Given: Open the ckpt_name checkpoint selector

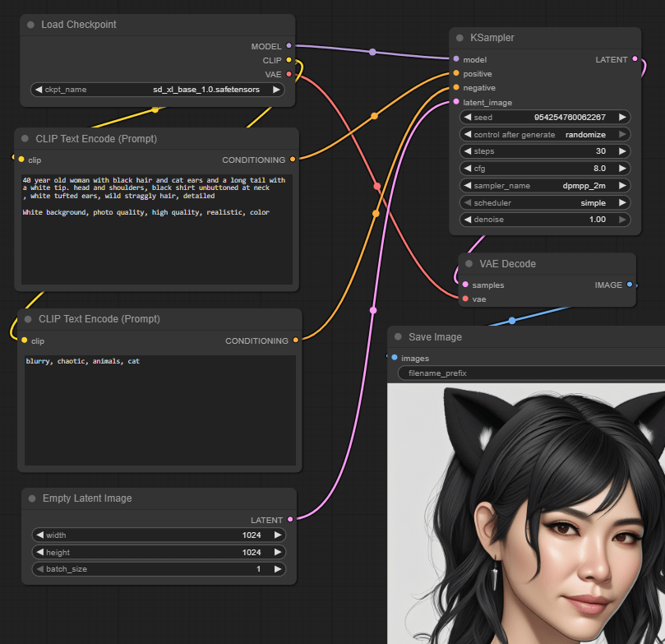Looking at the screenshot, I should (x=158, y=90).
